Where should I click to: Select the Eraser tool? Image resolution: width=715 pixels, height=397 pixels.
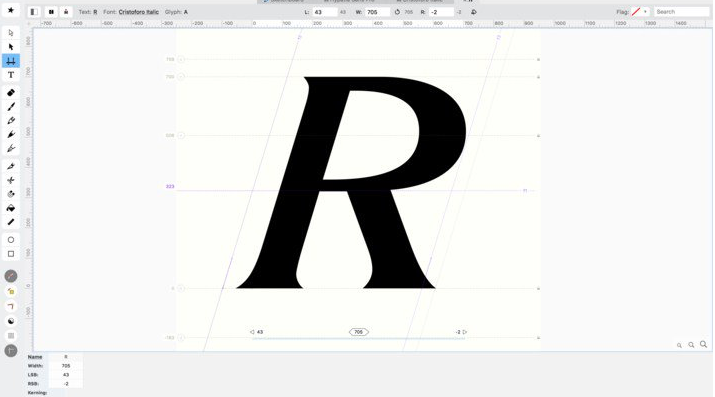pos(11,93)
